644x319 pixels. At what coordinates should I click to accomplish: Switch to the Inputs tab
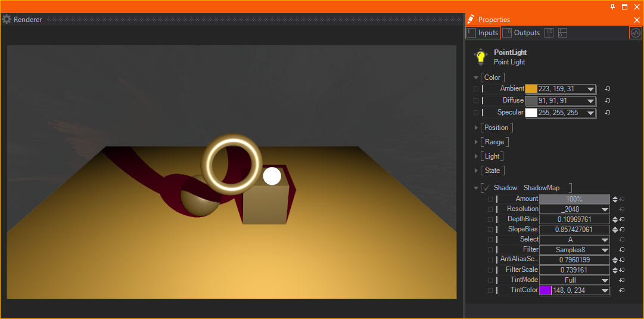point(483,33)
